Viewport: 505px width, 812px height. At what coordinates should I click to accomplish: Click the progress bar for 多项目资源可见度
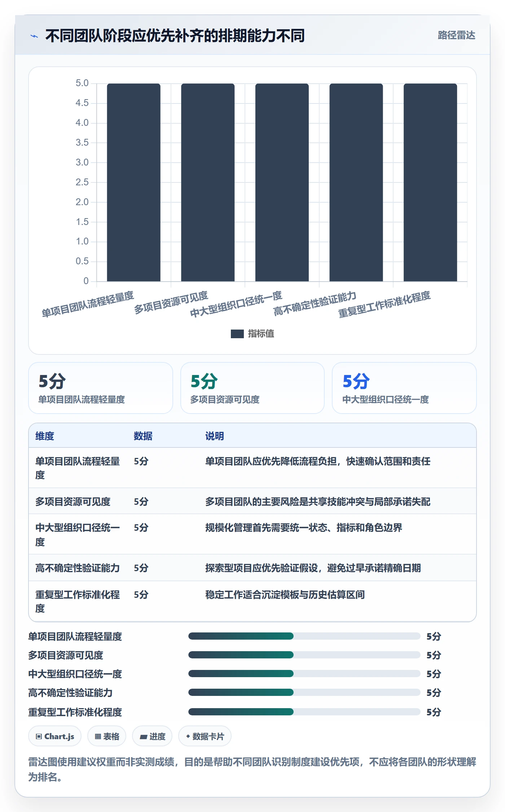pos(304,655)
